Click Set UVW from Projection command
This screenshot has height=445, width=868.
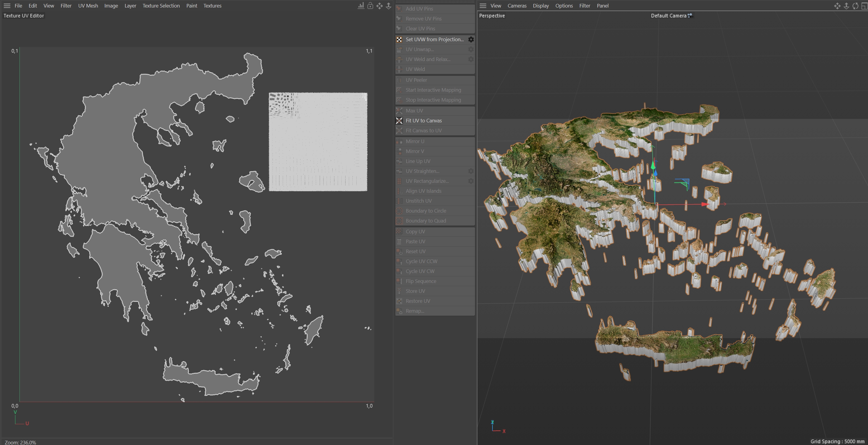pos(434,39)
